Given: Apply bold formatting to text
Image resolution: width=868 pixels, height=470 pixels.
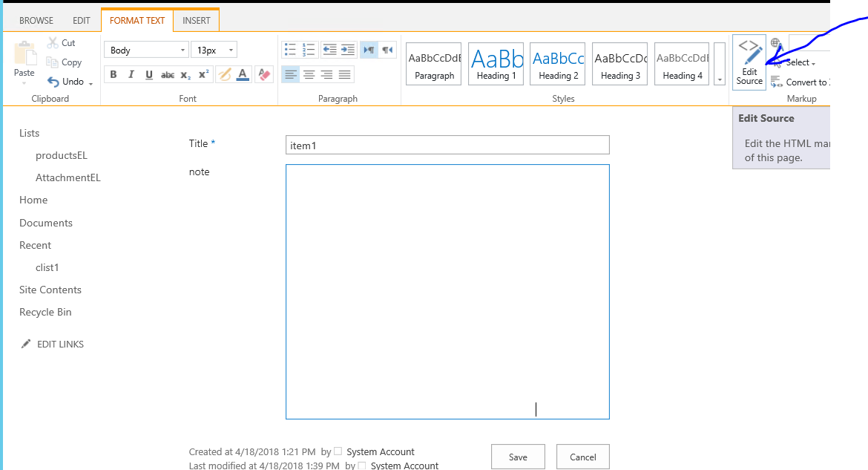Looking at the screenshot, I should pos(113,74).
